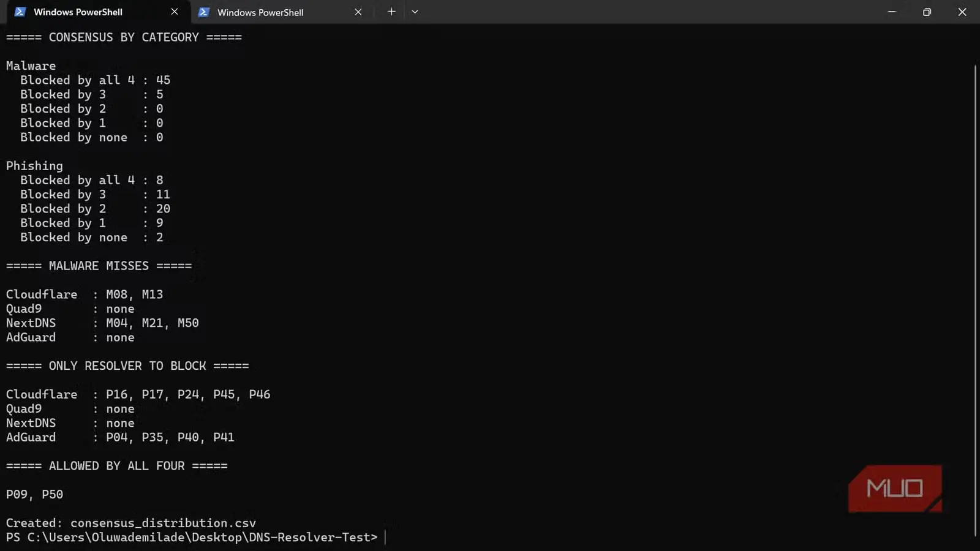980x551 pixels.
Task: Click Cloudflare 'P16, P17, P24, P45, P46' line
Action: tap(138, 394)
